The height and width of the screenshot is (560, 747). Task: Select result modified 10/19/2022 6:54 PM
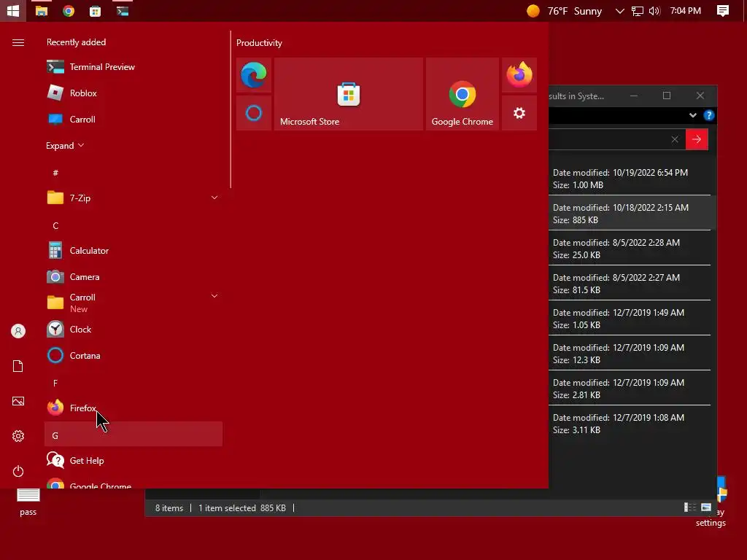click(630, 179)
